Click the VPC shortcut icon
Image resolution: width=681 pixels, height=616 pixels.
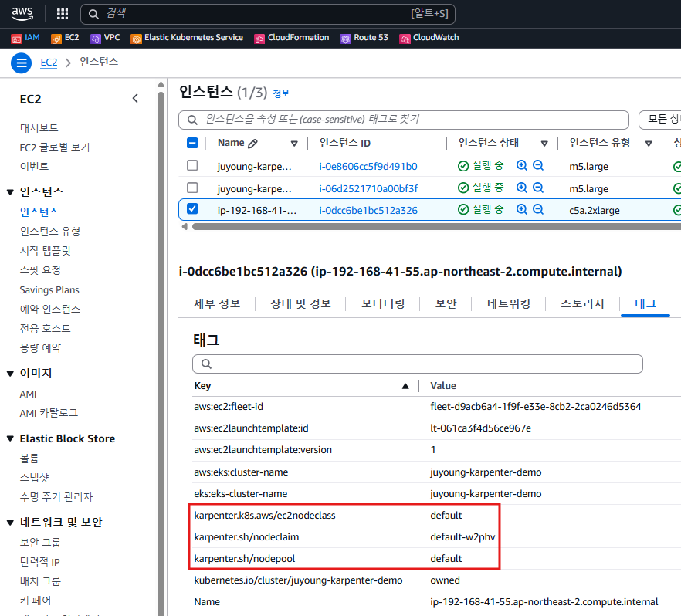point(96,39)
